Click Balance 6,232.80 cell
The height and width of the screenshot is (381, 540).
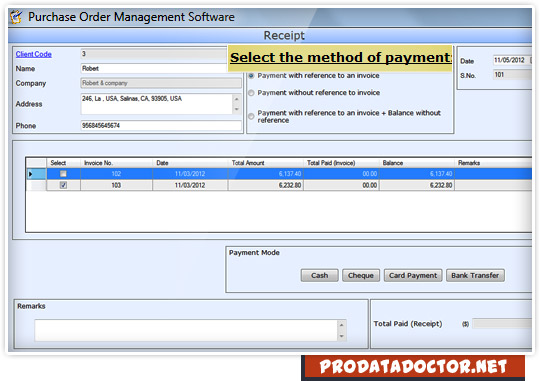pos(417,185)
